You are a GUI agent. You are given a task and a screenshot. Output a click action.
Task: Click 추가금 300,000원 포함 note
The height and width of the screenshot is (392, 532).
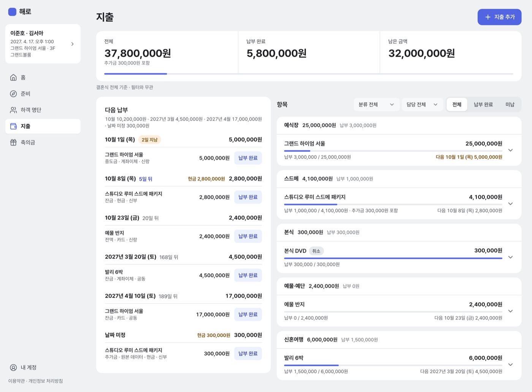127,63
